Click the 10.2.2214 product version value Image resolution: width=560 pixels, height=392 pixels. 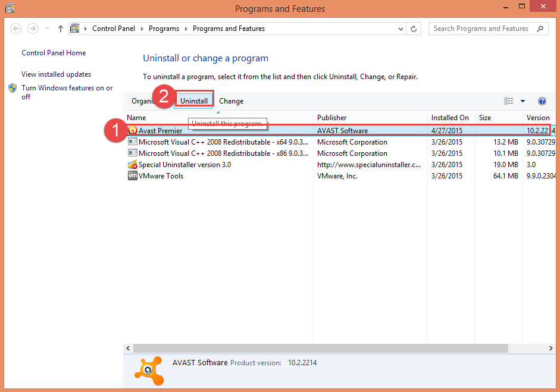(x=302, y=363)
